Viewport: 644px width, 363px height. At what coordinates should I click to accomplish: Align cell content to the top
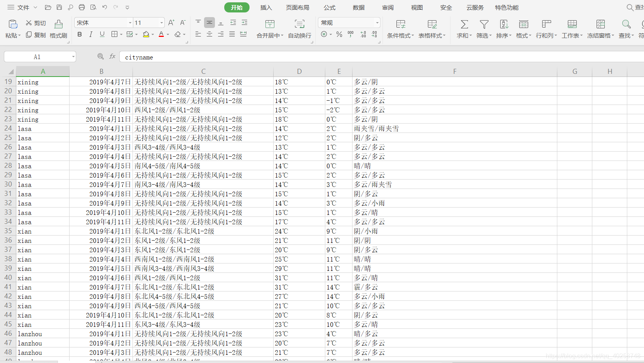pyautogui.click(x=198, y=23)
